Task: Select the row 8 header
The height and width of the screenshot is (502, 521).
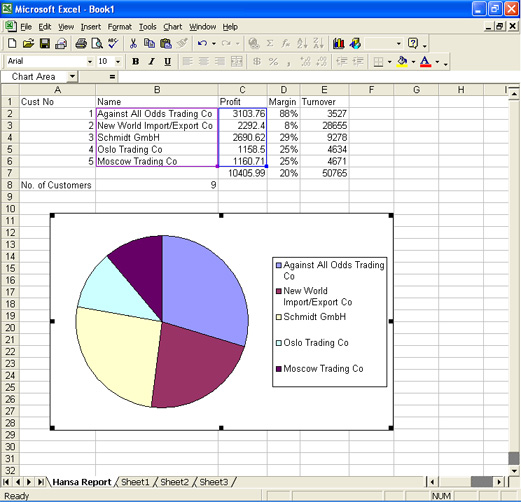Action: tap(10, 185)
